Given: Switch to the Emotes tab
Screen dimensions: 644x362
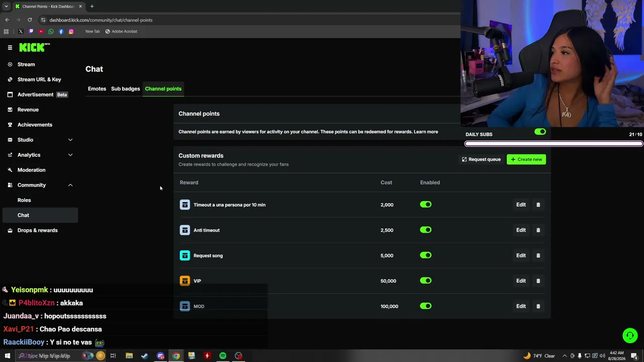Looking at the screenshot, I should 97,89.
